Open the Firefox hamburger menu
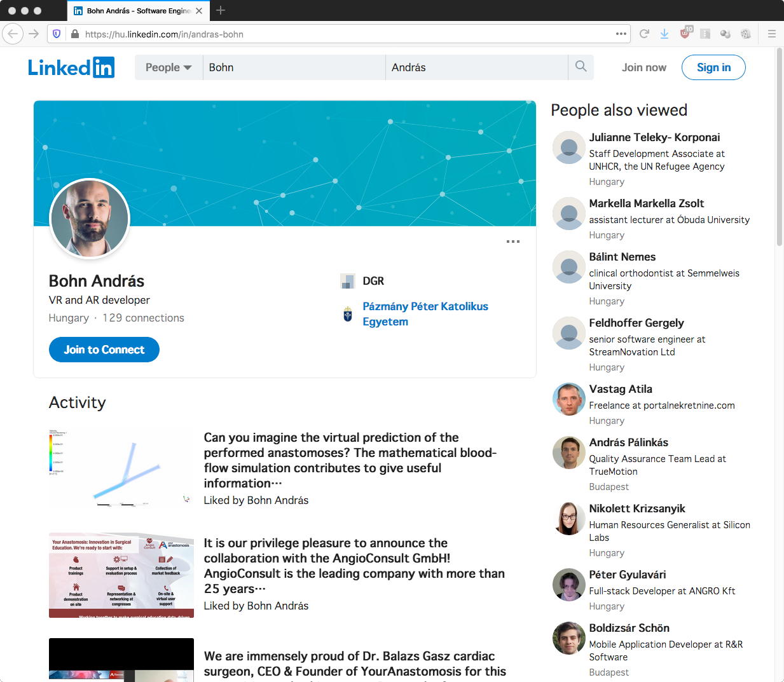 click(x=771, y=34)
